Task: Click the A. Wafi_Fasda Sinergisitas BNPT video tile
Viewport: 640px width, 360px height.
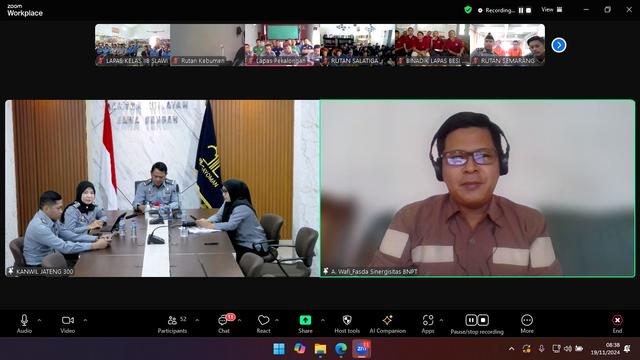Action: [478, 189]
